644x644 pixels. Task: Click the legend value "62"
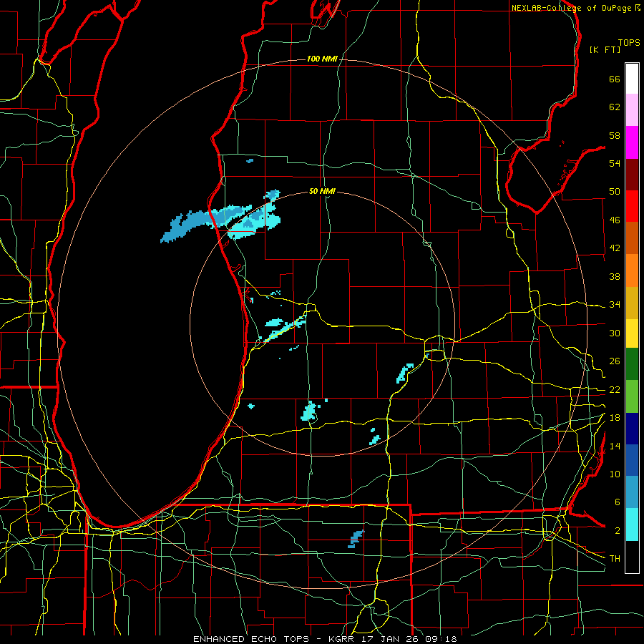615,107
